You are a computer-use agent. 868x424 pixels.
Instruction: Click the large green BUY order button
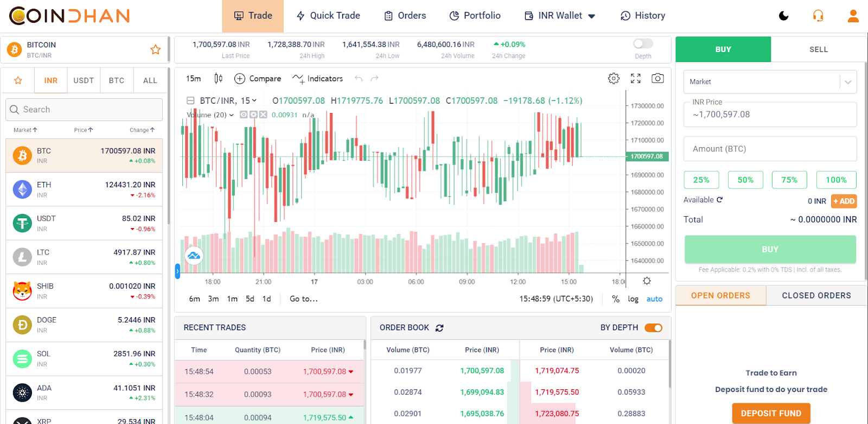click(x=770, y=250)
